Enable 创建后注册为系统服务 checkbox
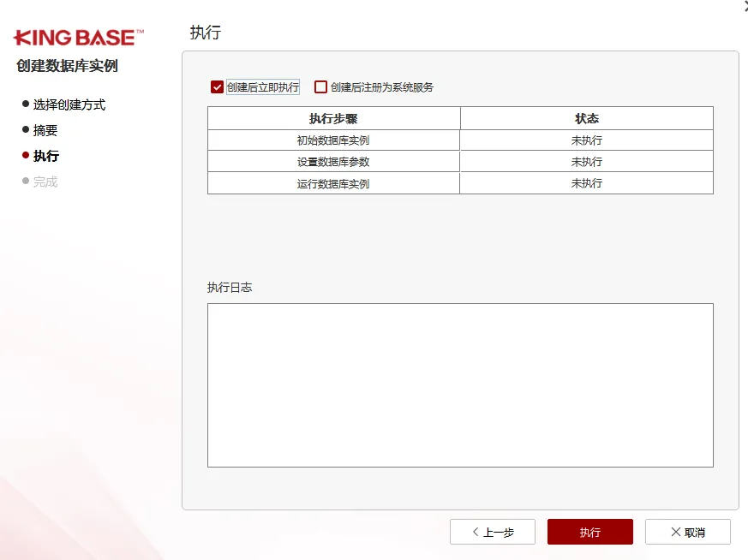Viewport: 748px width, 560px height. click(321, 87)
